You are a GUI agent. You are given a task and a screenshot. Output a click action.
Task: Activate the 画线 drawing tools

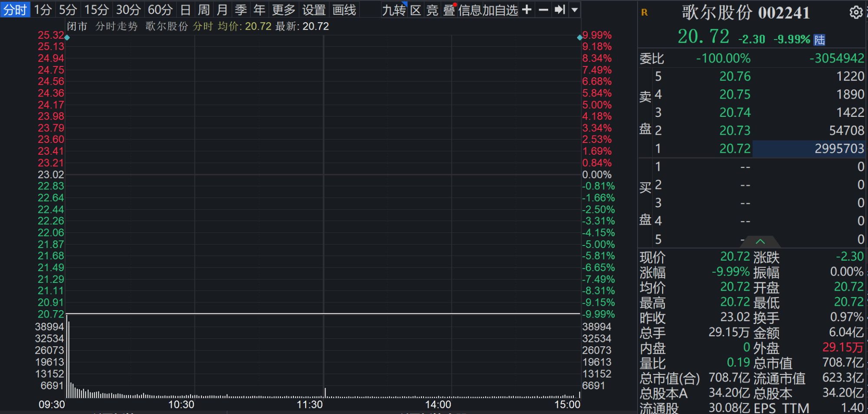coord(345,10)
